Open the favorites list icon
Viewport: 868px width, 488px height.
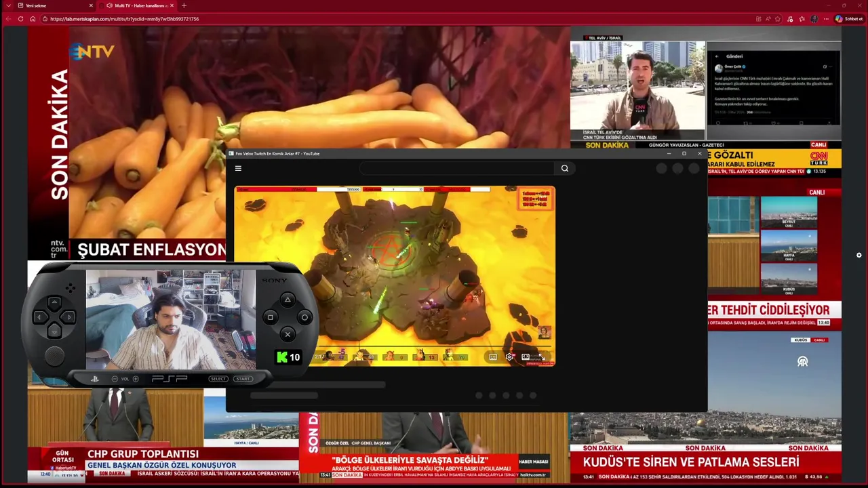[x=802, y=19]
